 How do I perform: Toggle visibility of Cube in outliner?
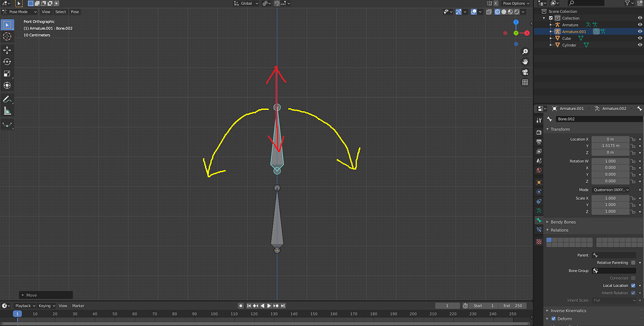click(x=640, y=38)
